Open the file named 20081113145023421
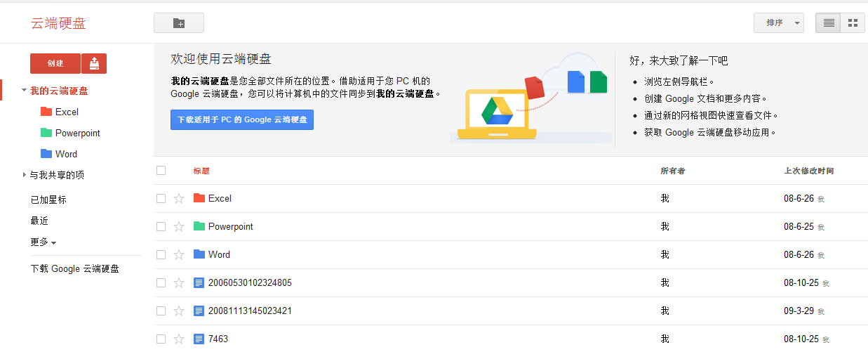Viewport: 868px width, 352px height. point(250,311)
